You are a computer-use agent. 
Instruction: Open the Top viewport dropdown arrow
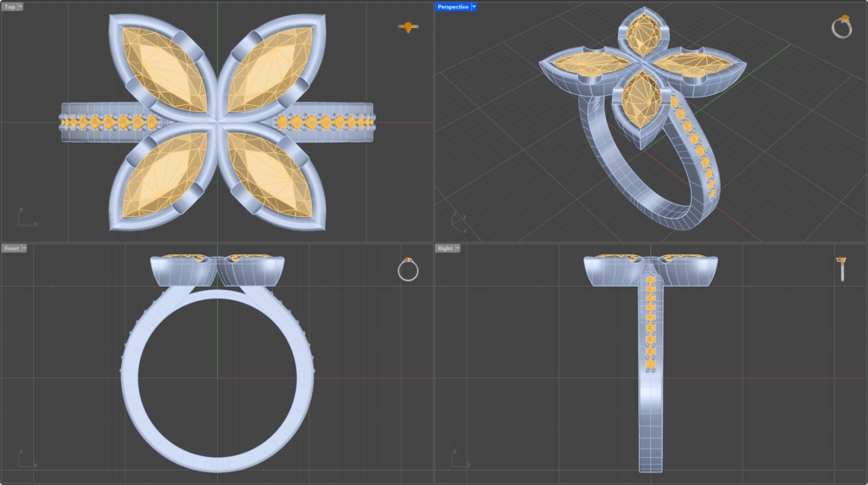pos(20,7)
